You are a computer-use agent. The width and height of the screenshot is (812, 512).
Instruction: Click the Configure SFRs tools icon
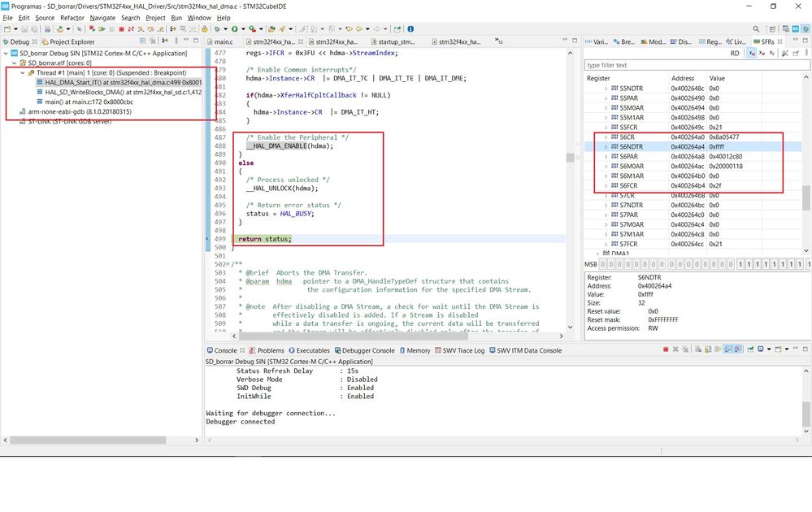[x=785, y=54]
